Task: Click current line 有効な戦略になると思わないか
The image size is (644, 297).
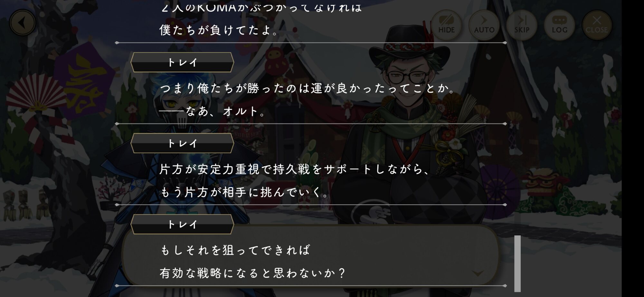Action: [252, 273]
